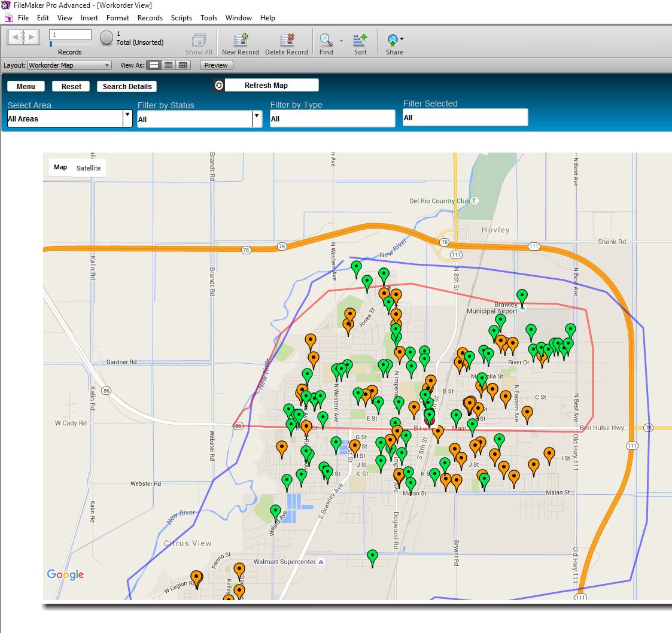Click the Filter Selected field
This screenshot has height=633, width=672.
466,117
